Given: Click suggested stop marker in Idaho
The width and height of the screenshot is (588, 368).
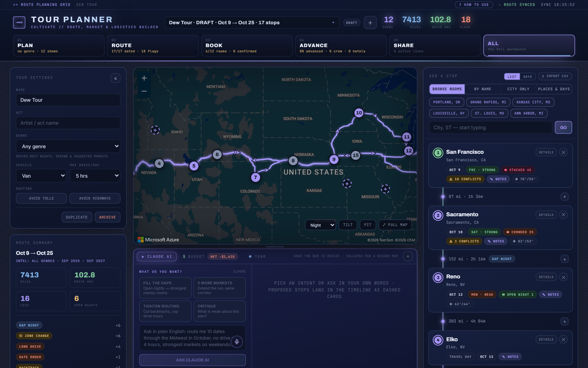Looking at the screenshot, I should click(x=155, y=130).
